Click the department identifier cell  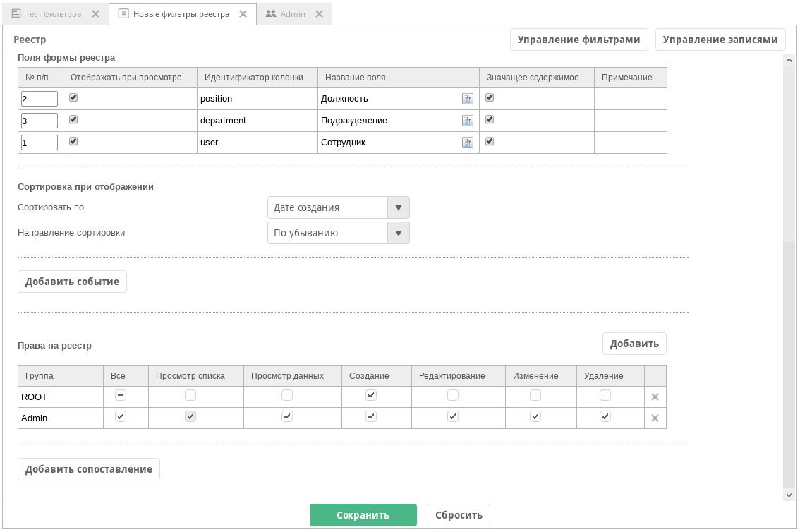257,121
